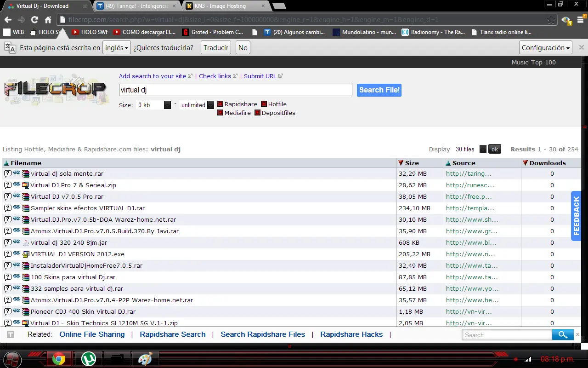
Task: Toggle the Rapidshare checkbox
Action: click(220, 104)
